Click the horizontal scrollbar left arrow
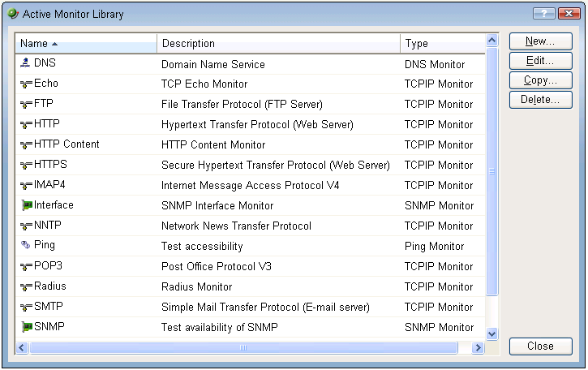The height and width of the screenshot is (370, 588). [22, 348]
